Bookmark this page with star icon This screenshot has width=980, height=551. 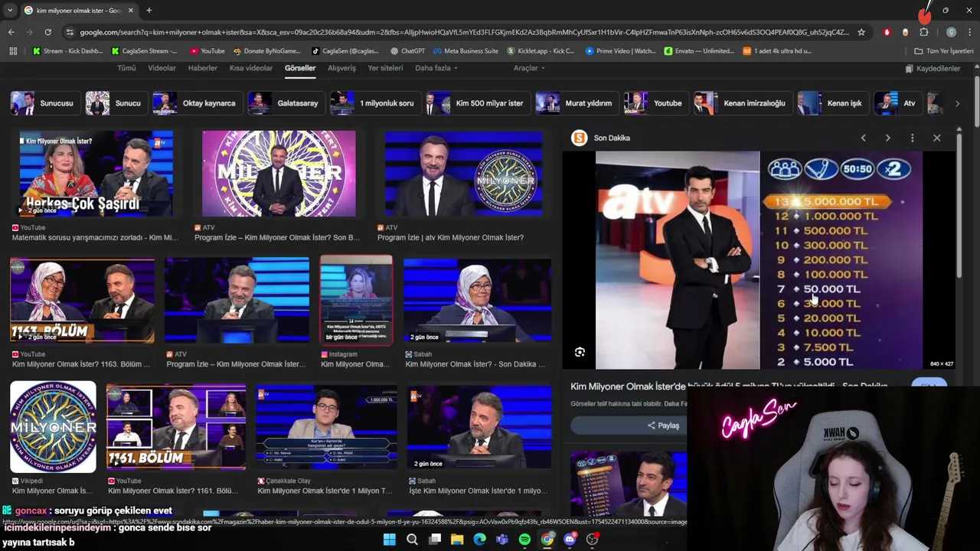point(861,32)
